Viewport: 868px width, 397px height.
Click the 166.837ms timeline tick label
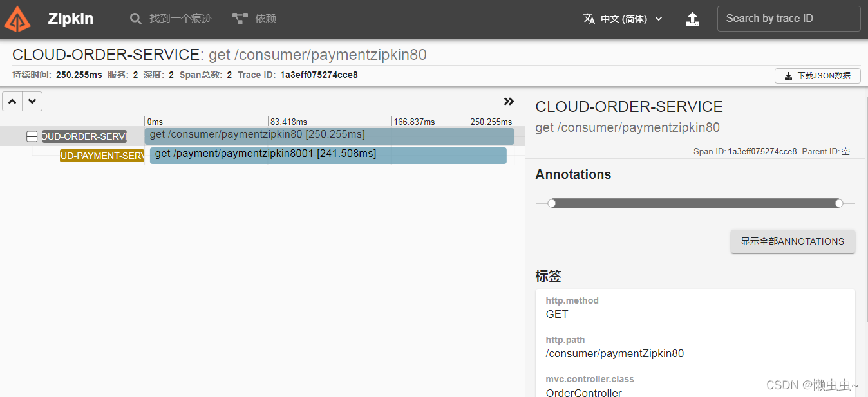coord(414,122)
